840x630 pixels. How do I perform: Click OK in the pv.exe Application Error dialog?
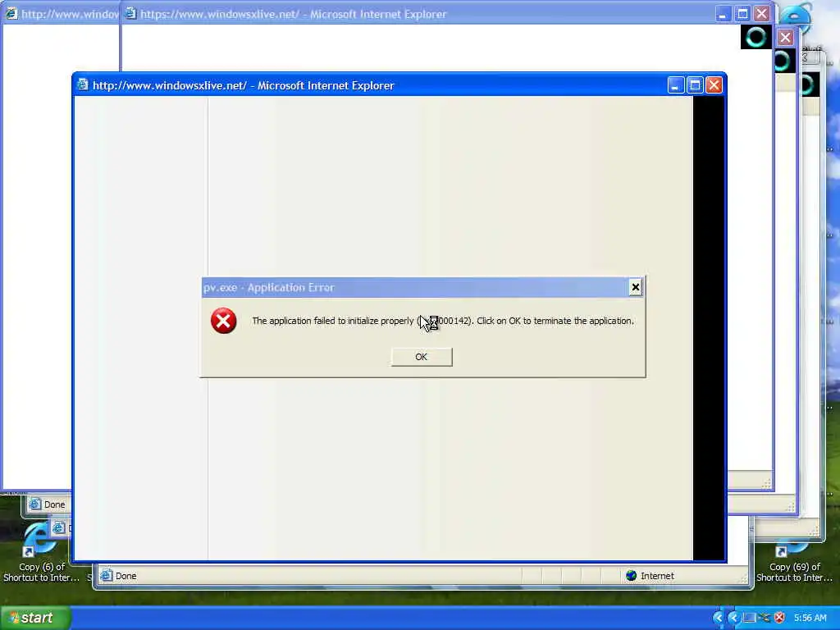(x=421, y=357)
